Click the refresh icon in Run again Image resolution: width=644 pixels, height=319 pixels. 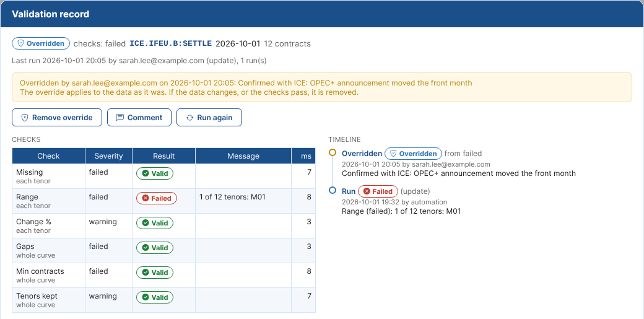189,118
